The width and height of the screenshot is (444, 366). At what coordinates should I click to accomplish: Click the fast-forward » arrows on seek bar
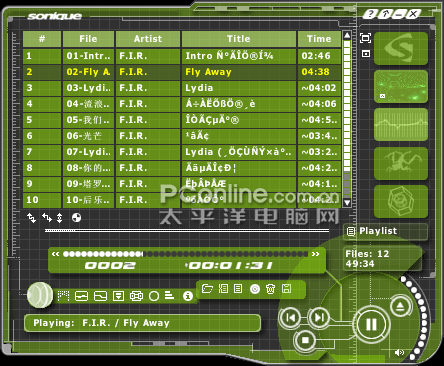(315, 254)
